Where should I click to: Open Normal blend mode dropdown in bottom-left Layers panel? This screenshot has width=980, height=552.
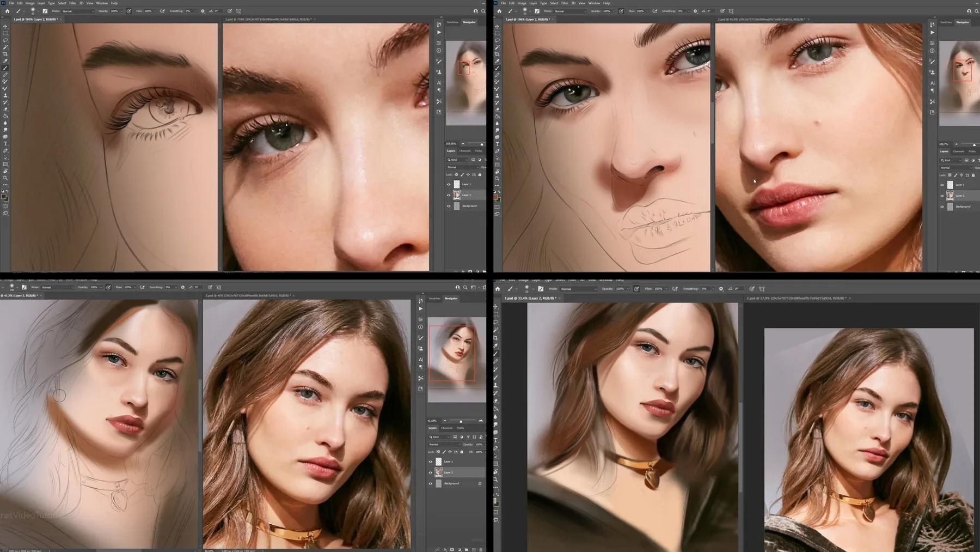tap(444, 445)
